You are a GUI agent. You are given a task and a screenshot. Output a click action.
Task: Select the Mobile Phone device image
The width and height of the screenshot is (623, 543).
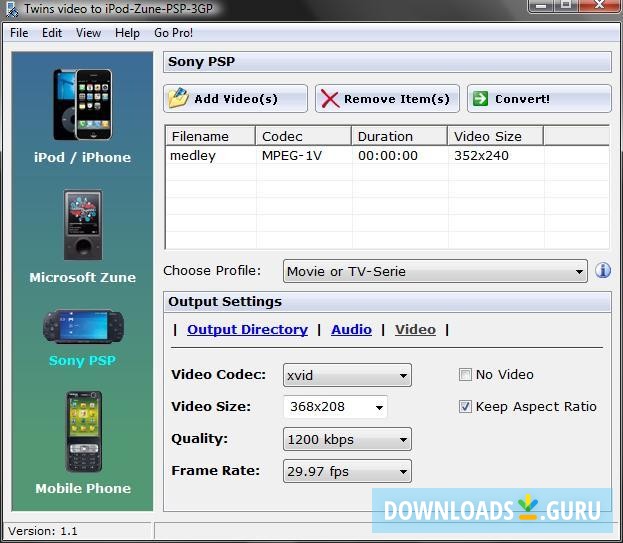(83, 432)
